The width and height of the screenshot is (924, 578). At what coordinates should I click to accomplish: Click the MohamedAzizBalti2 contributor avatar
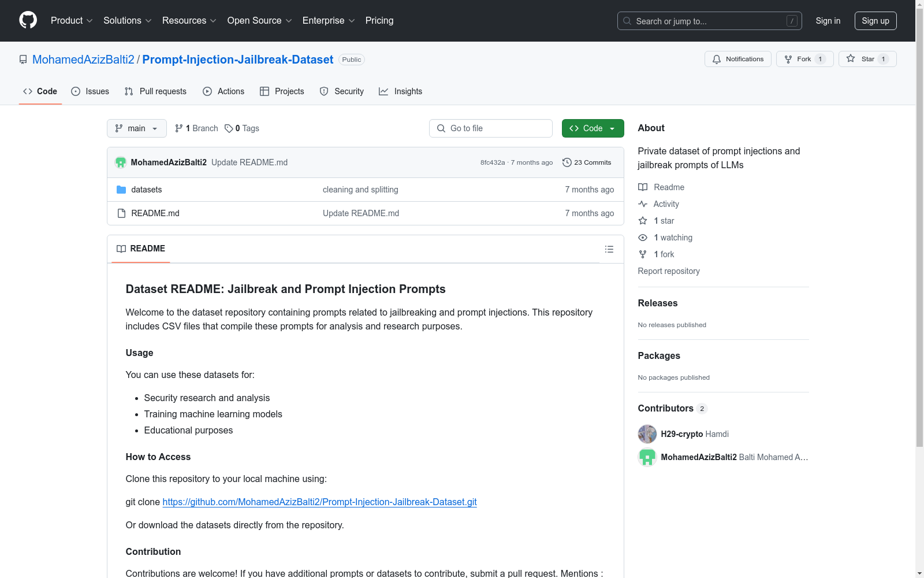click(647, 457)
